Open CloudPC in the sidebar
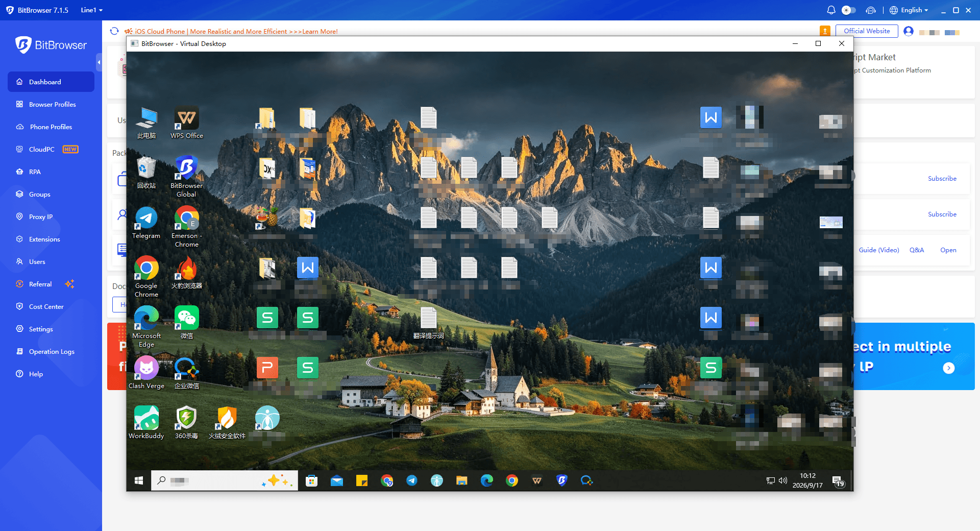Image resolution: width=980 pixels, height=531 pixels. [51, 149]
